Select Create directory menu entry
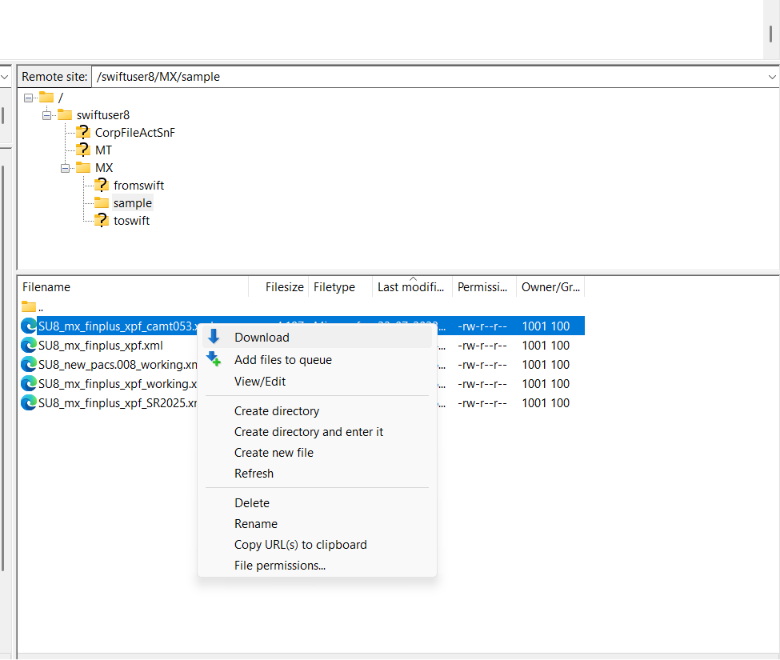Screen dimensions: 780x660 317,411
